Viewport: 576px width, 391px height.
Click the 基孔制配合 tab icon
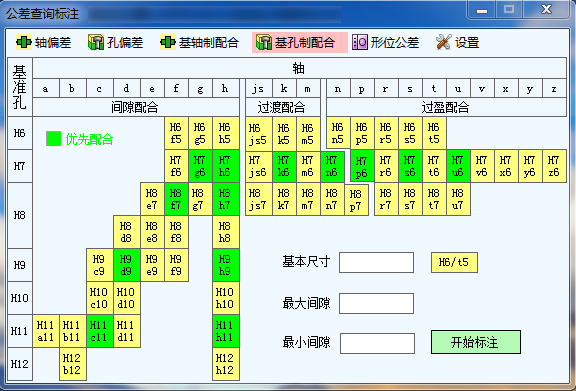tap(264, 42)
